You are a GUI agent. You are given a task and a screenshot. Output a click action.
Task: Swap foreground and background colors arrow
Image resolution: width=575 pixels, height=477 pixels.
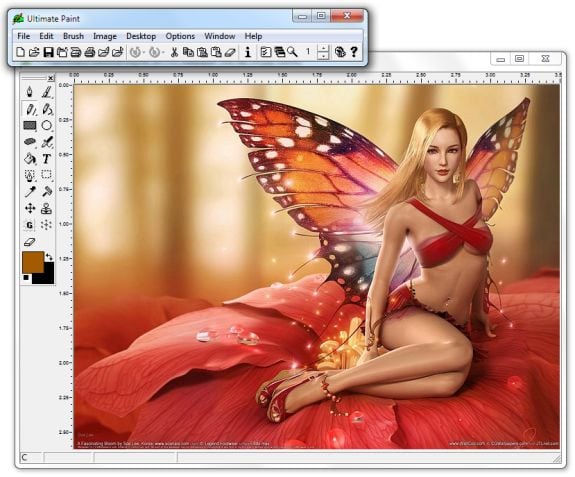click(49, 257)
